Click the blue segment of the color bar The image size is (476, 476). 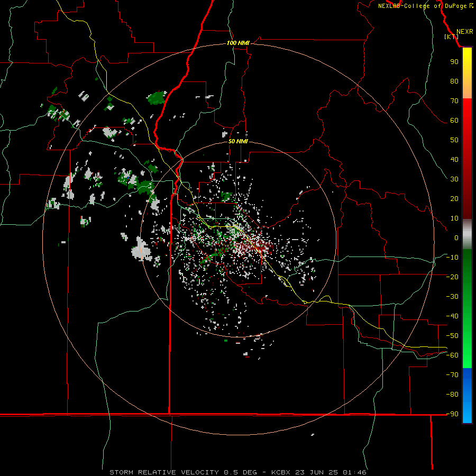(x=467, y=396)
